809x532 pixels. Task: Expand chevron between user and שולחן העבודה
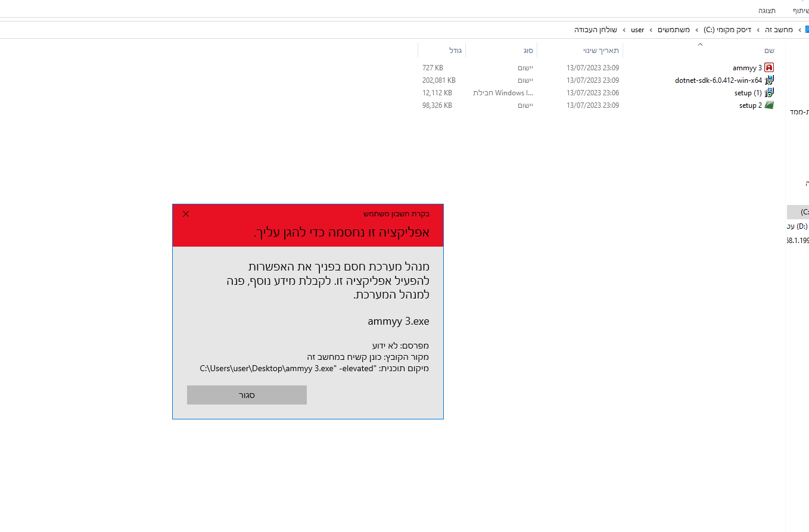click(624, 30)
